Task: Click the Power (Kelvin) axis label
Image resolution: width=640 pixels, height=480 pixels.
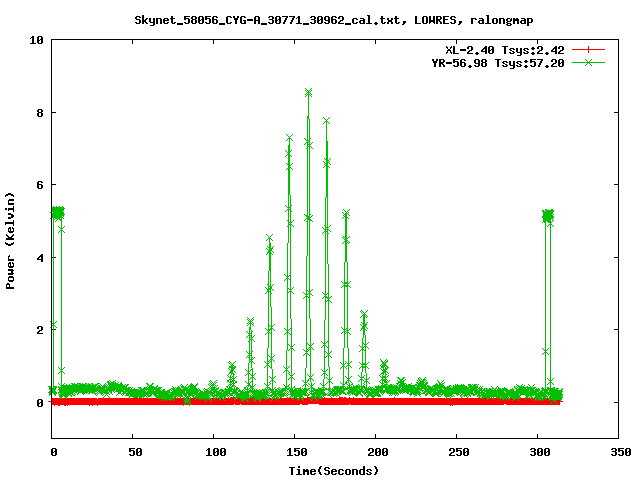Action: 10,241
